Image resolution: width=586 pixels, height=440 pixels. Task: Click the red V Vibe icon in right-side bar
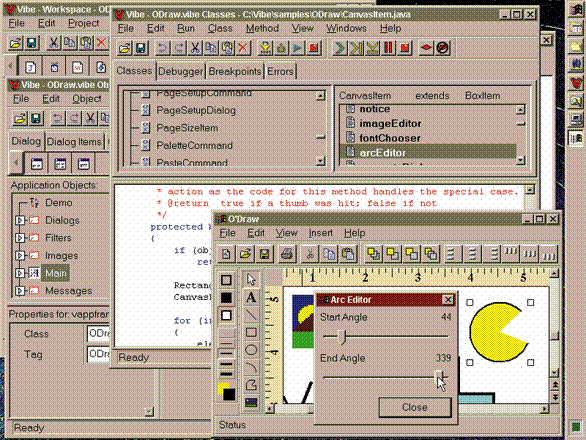pos(576,83)
